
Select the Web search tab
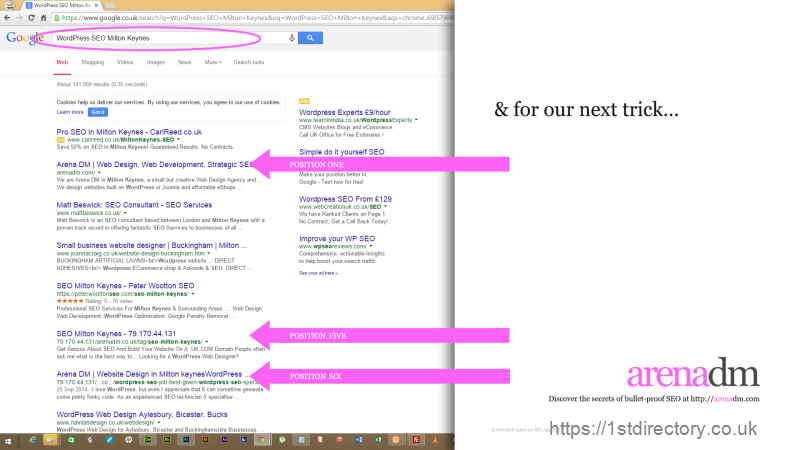62,62
